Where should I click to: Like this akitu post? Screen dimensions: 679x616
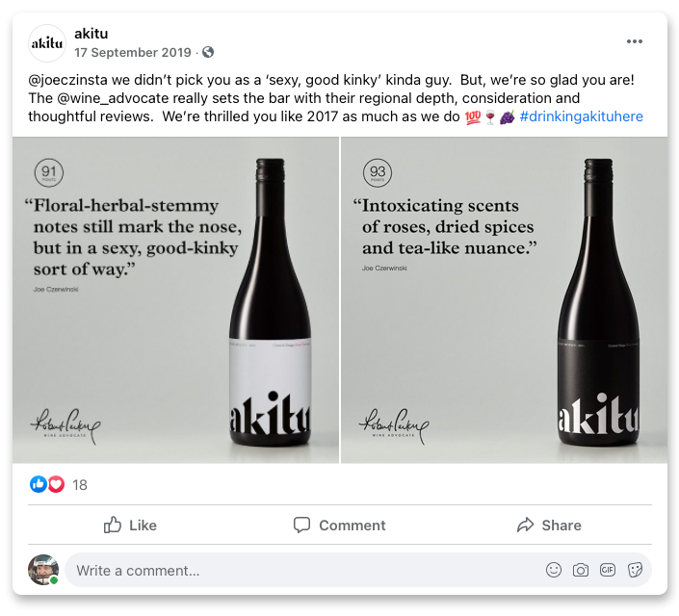[x=130, y=525]
